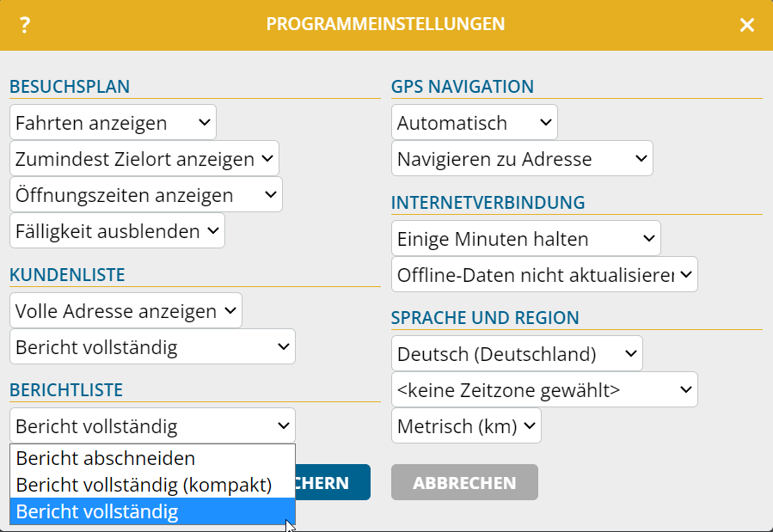Open the Öffnungszeiten anzeigen dropdown
This screenshot has width=773, height=532.
pos(146,194)
